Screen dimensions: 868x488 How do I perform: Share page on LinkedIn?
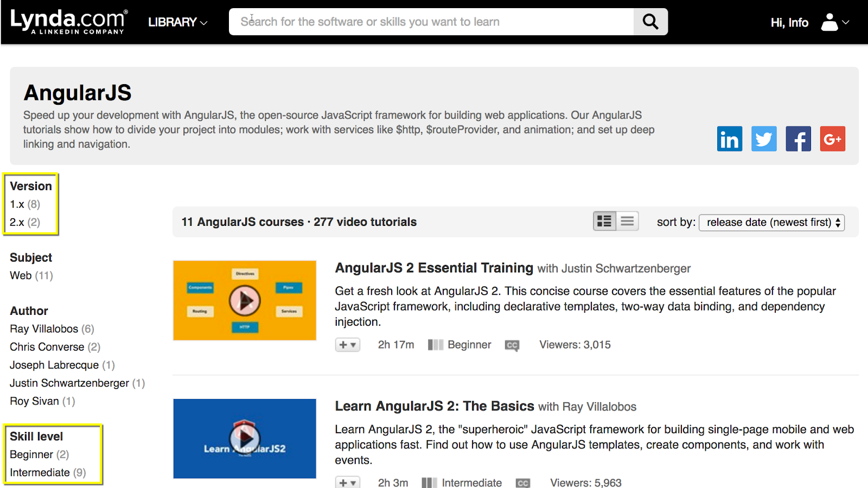[x=730, y=139]
